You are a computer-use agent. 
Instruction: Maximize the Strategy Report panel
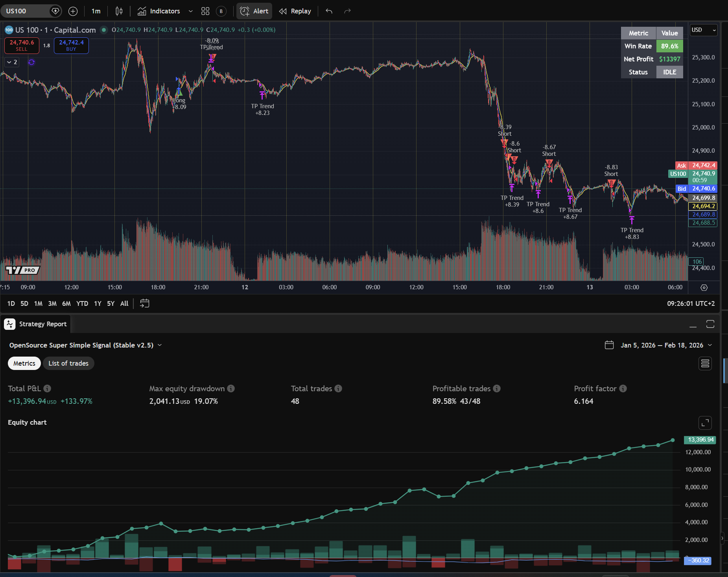[710, 324]
